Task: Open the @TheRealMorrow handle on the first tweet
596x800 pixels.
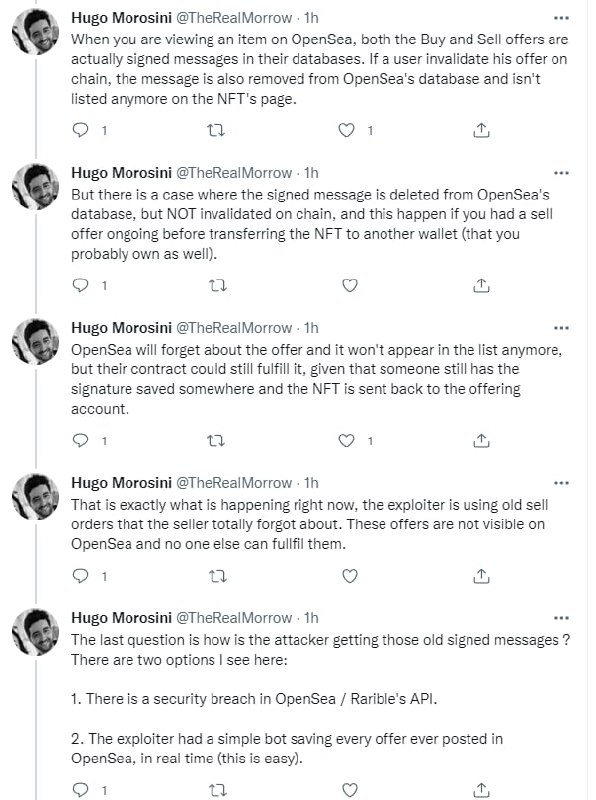Action: click(234, 18)
